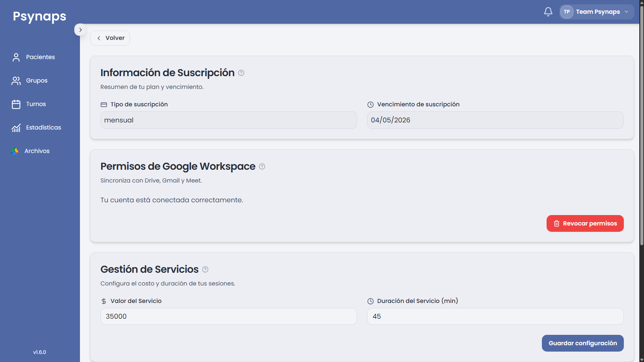Save with Guardar configuración button
644x362 pixels.
pyautogui.click(x=583, y=343)
